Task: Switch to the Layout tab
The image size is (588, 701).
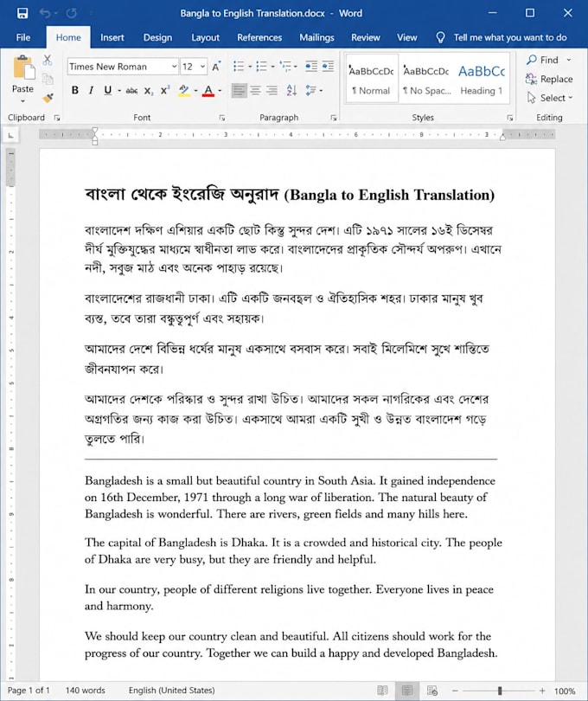Action: 205,37
